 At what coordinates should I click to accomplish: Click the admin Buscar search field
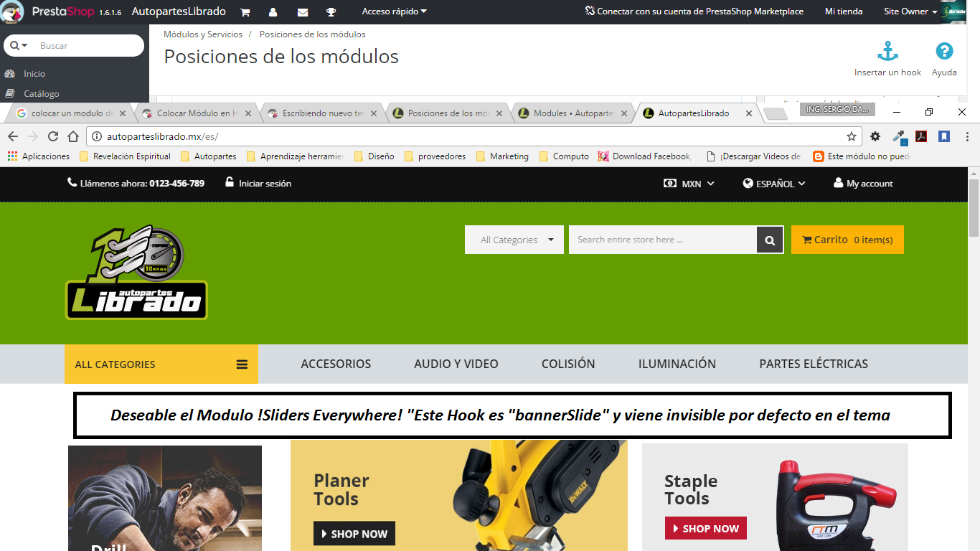pyautogui.click(x=74, y=45)
